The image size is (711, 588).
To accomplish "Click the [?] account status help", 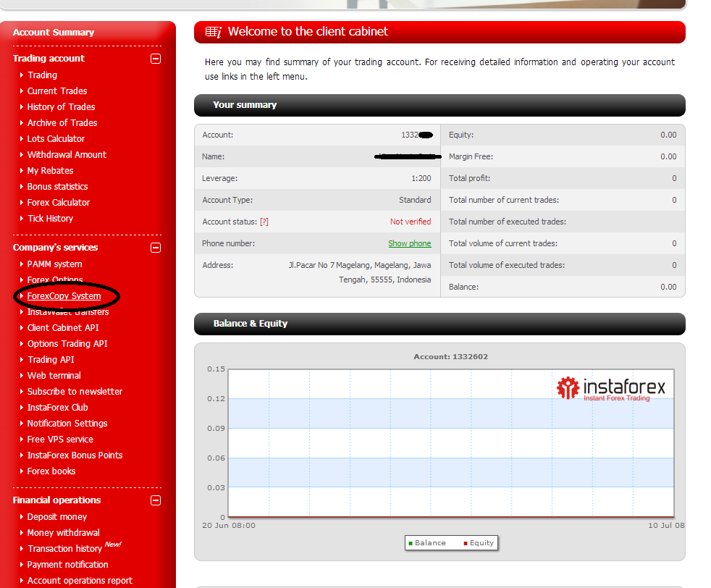I will pyautogui.click(x=264, y=222).
